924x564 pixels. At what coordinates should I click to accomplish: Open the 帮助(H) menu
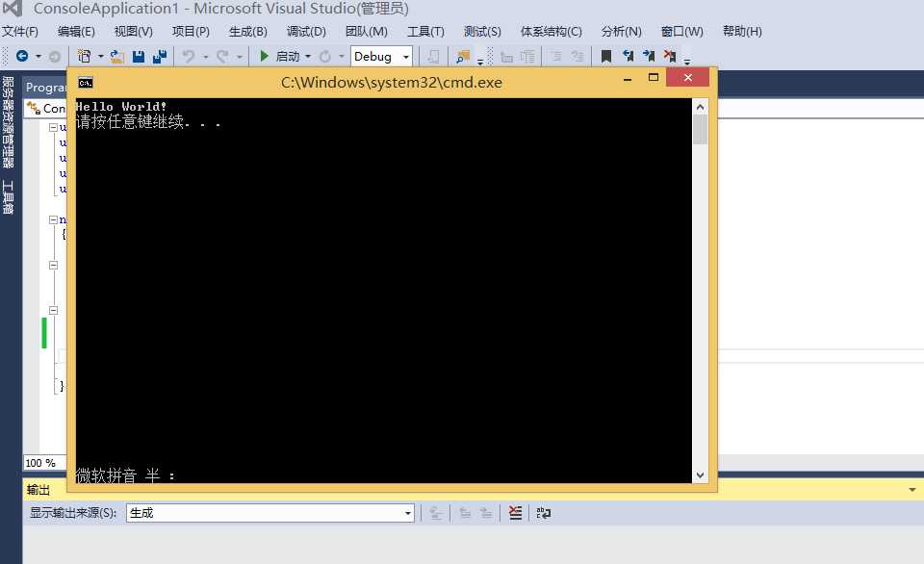(742, 31)
